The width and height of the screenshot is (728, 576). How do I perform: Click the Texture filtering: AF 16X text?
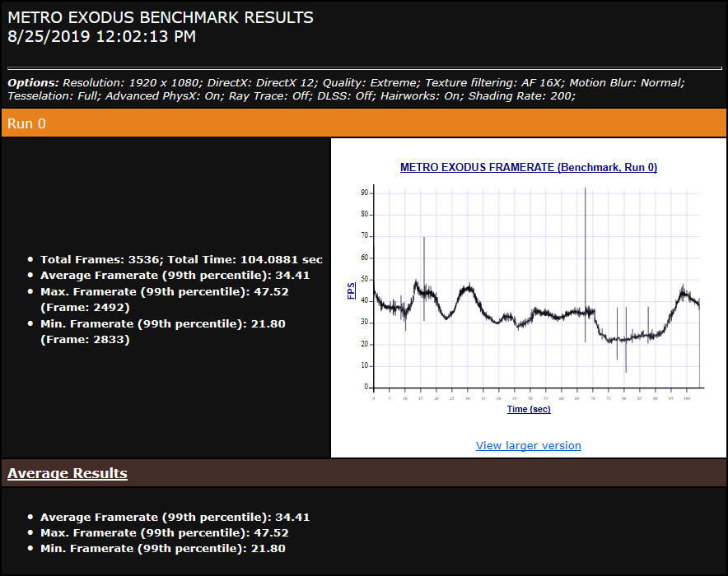click(495, 83)
